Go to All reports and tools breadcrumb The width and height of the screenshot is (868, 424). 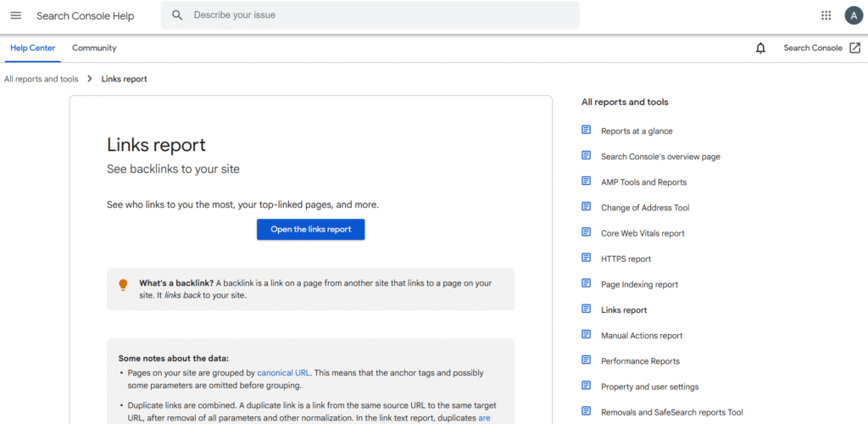[41, 79]
